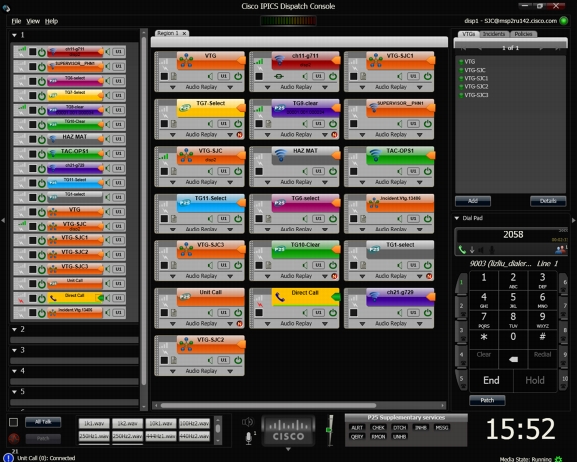
Task: Toggle the select box on VTG-SJC3 tile
Action: point(164,265)
